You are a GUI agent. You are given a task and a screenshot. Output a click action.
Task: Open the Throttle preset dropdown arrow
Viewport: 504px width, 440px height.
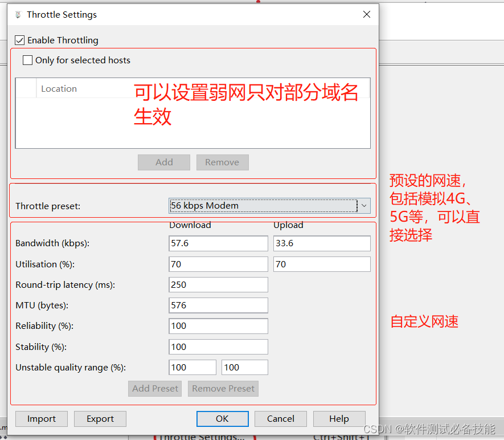(364, 206)
